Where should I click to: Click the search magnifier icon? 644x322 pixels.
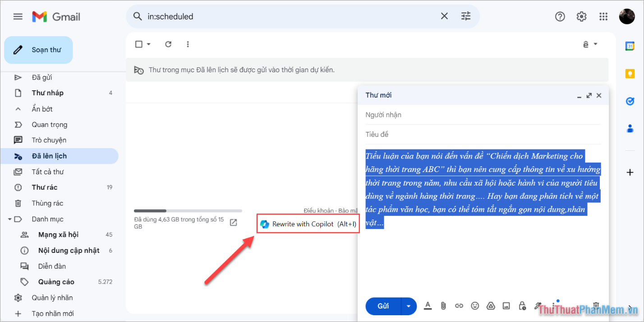click(x=138, y=16)
